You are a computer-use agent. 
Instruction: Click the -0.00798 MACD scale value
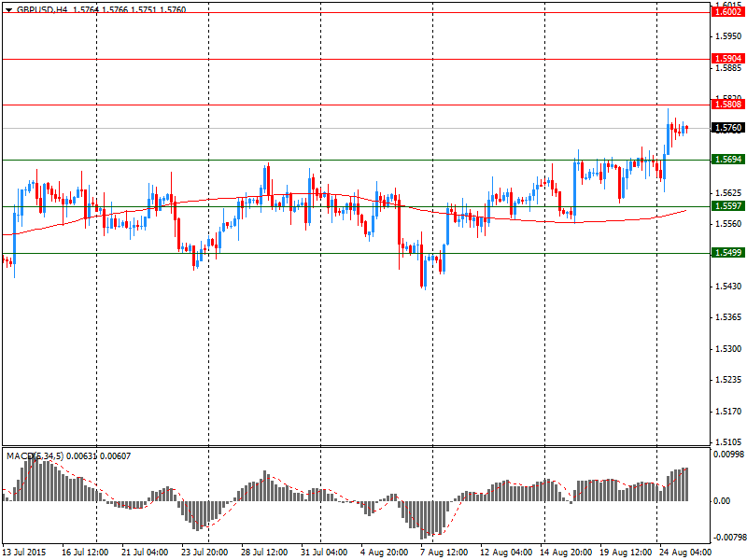(x=728, y=538)
